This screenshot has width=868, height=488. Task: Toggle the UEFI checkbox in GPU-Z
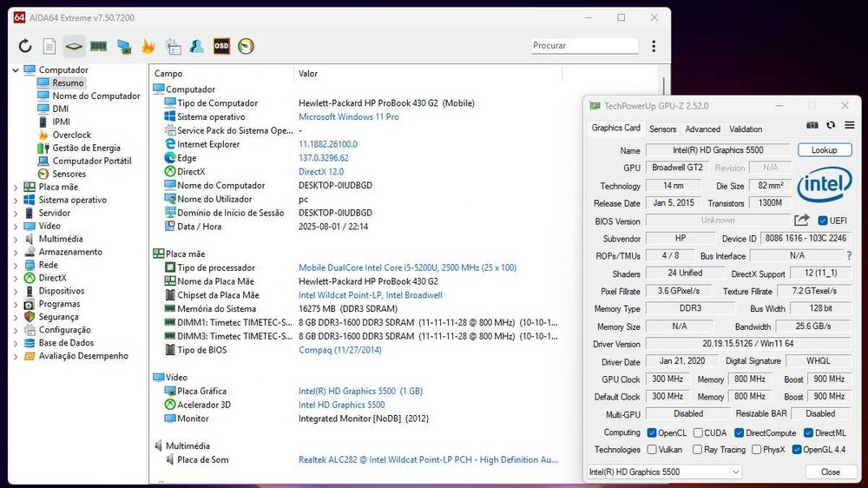pos(823,221)
